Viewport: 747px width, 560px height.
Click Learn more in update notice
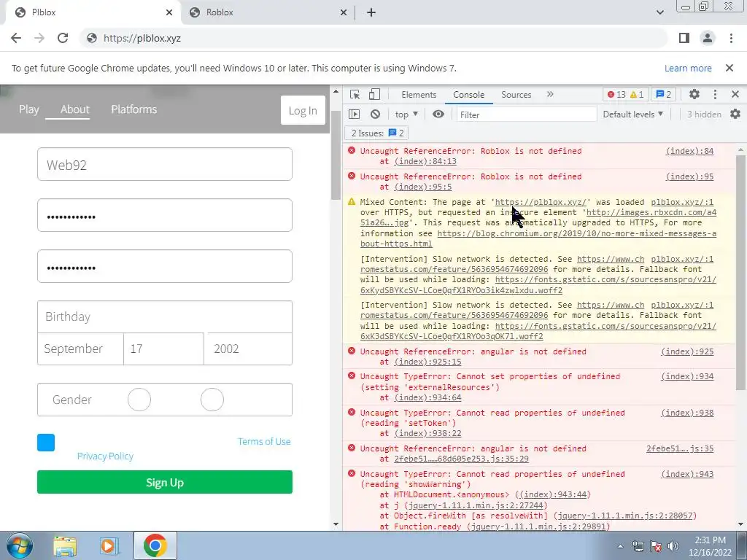688,68
